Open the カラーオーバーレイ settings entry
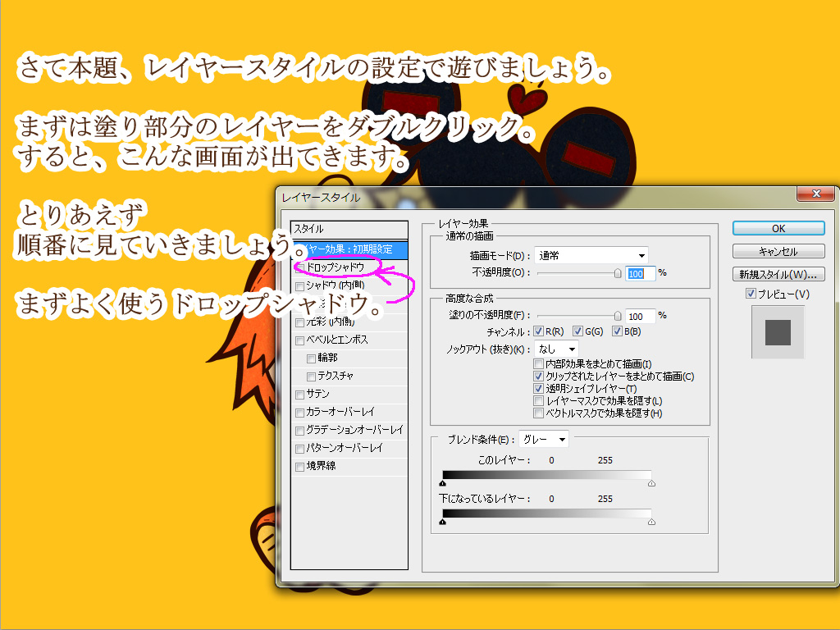840x630 pixels. point(340,412)
